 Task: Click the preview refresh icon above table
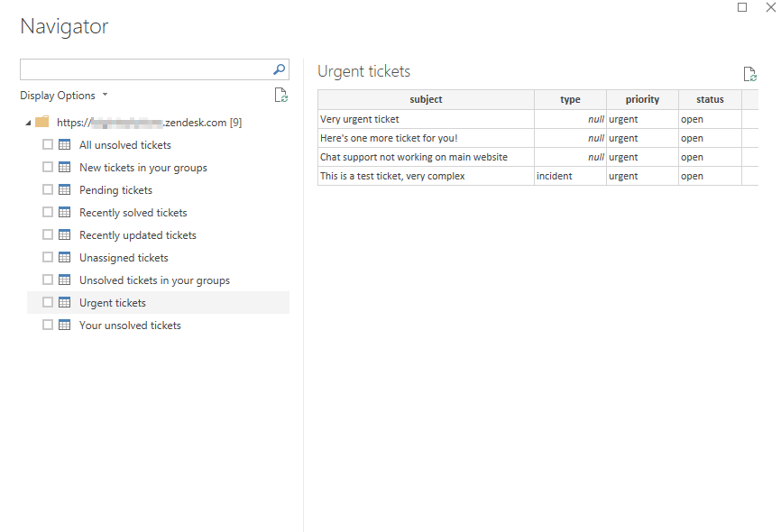[749, 74]
